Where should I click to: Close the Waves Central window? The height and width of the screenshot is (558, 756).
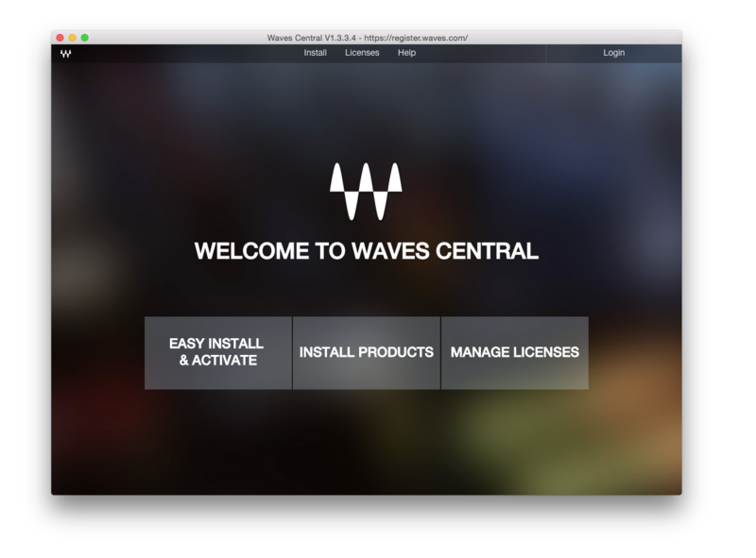pyautogui.click(x=60, y=38)
